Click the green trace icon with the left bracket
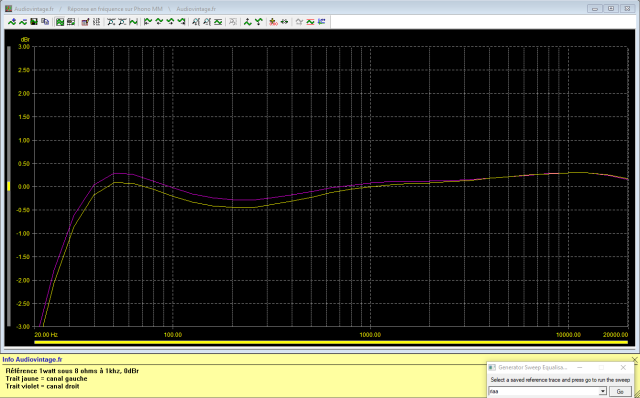This screenshot has width=640, height=398. (x=148, y=22)
